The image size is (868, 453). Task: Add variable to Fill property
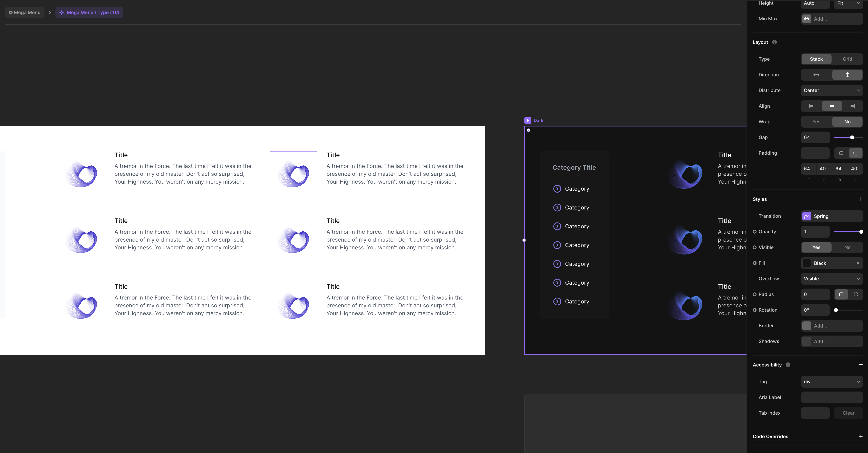pos(754,263)
